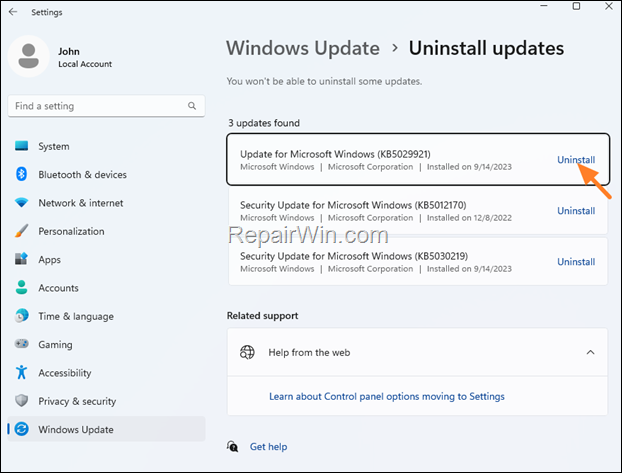Image resolution: width=622 pixels, height=473 pixels.
Task: Select the KB5030219 update title text
Action: pyautogui.click(x=354, y=256)
